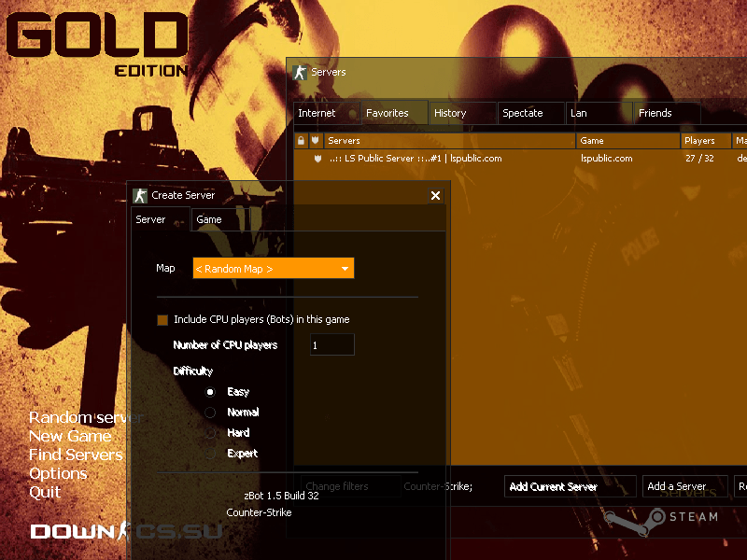Switch to the Server tab in Create Server
Screen dimensions: 747x560
[160, 219]
